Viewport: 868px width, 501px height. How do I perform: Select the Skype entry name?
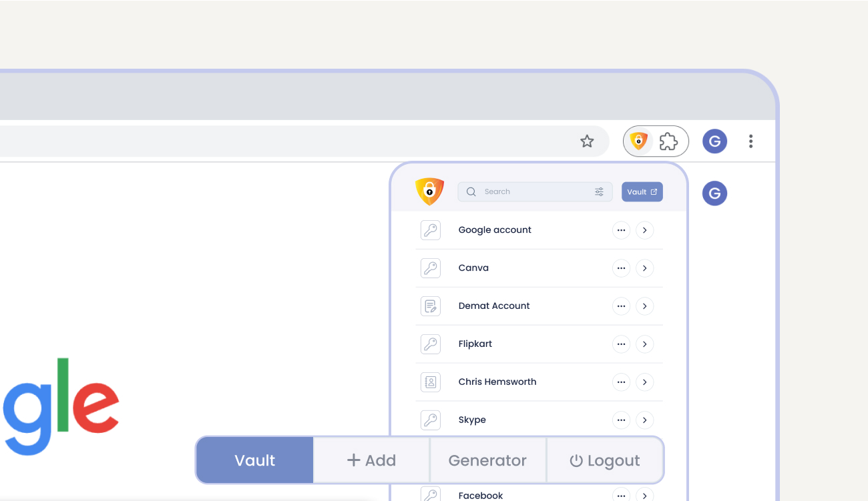[x=472, y=420]
